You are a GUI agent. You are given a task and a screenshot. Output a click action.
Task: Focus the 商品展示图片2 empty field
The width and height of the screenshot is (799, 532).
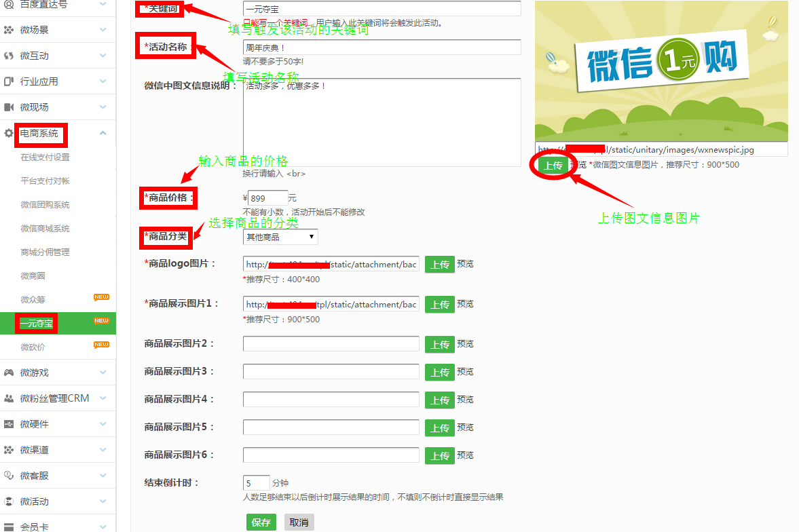(331, 344)
